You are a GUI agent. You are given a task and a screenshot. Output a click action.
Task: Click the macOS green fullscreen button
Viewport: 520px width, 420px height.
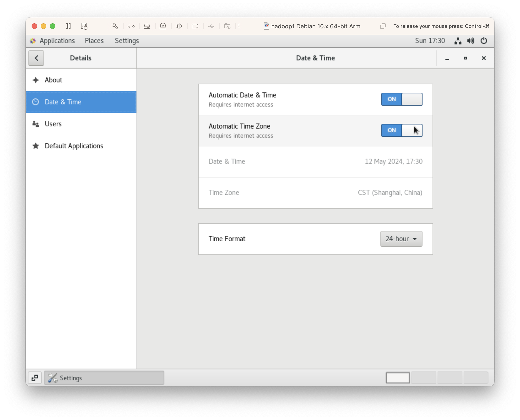[x=53, y=26]
